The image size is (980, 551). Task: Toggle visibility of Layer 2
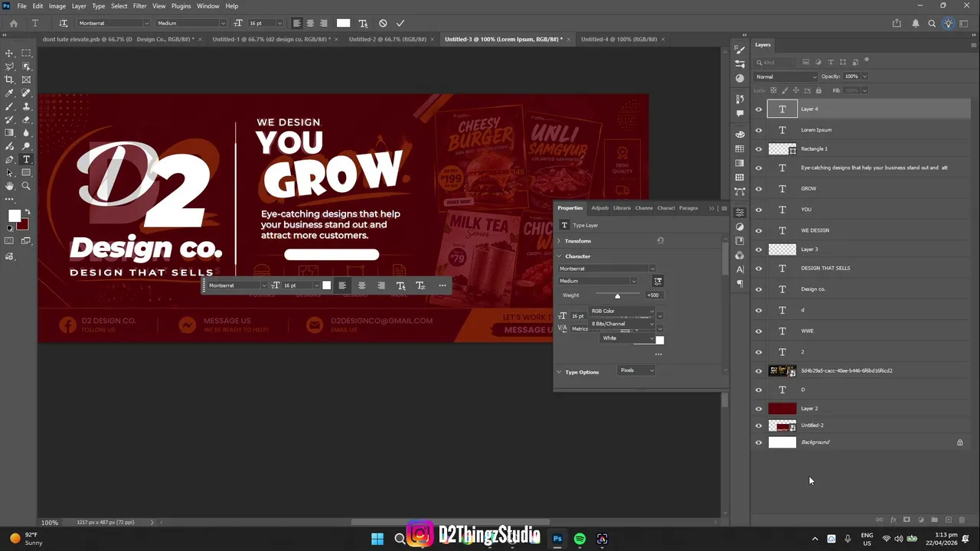pyautogui.click(x=759, y=409)
